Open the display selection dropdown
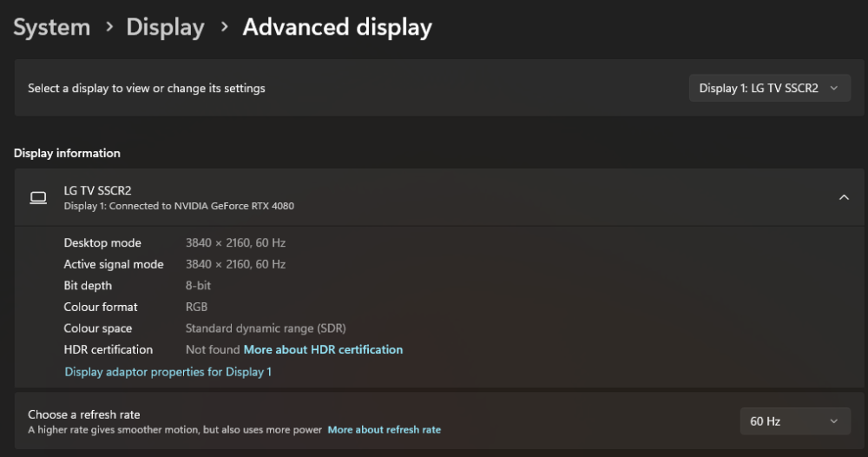Screen dimensions: 868x457 click(x=769, y=88)
